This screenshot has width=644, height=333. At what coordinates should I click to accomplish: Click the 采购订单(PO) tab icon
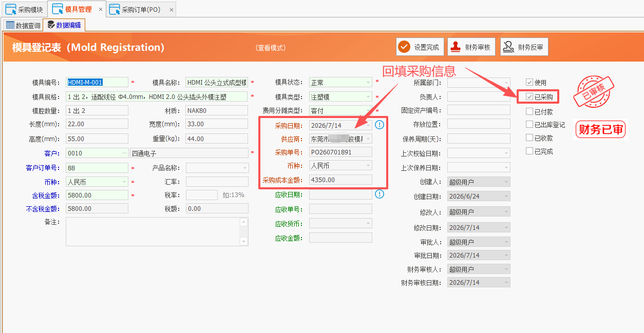115,9
